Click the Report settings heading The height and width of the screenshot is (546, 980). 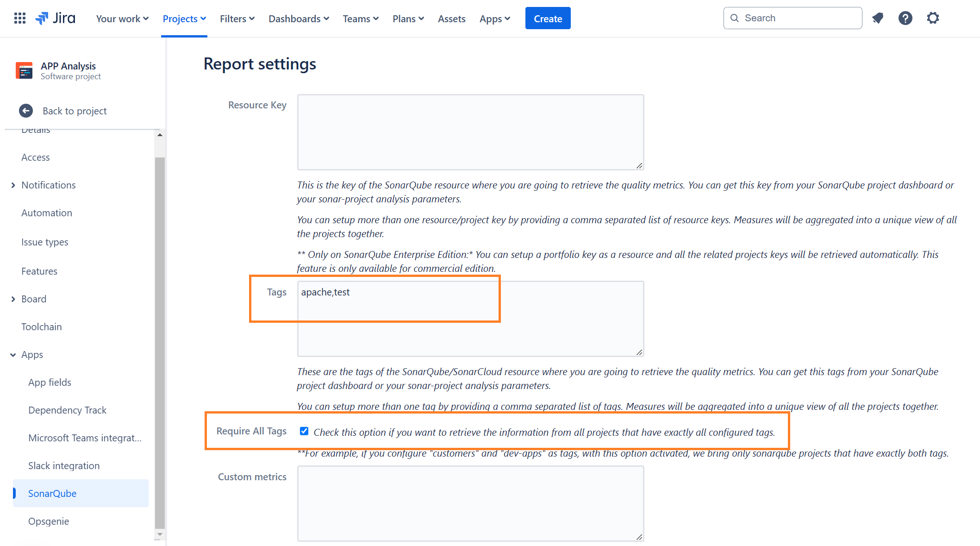pyautogui.click(x=260, y=63)
